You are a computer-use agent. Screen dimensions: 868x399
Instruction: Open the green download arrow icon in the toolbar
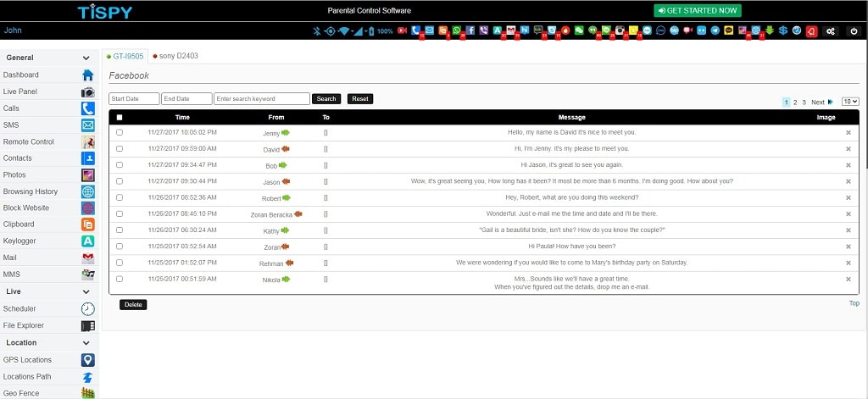(x=770, y=30)
